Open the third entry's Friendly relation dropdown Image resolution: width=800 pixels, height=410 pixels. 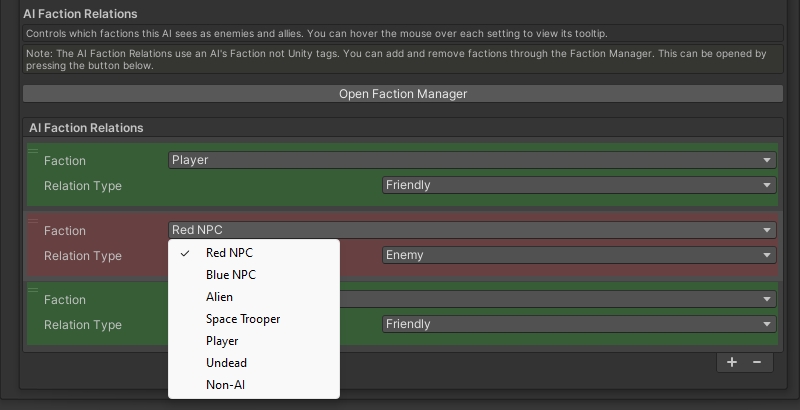579,324
